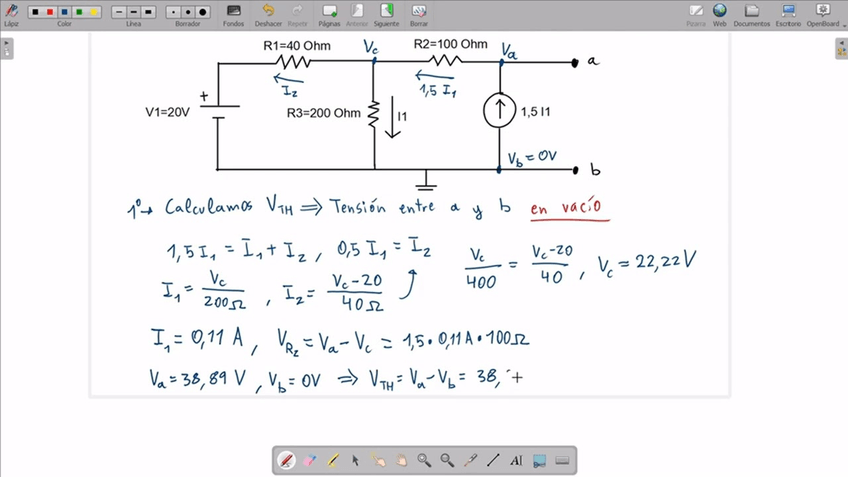Screen dimensions: 848x477
Task: Switch to the Pizarra board mode
Action: 696,15
